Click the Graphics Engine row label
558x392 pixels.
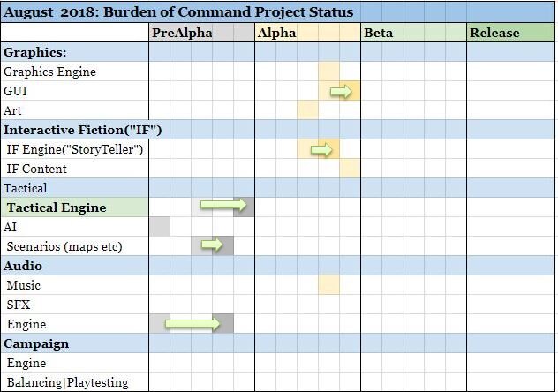pyautogui.click(x=49, y=72)
